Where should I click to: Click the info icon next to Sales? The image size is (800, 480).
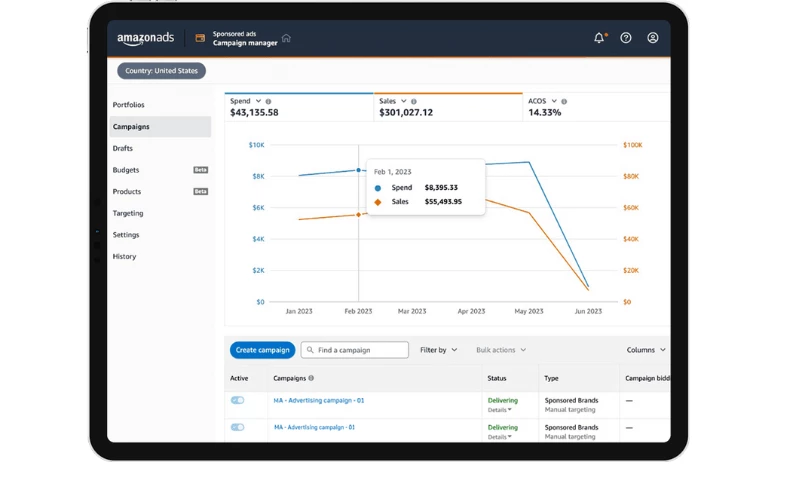pyautogui.click(x=414, y=102)
